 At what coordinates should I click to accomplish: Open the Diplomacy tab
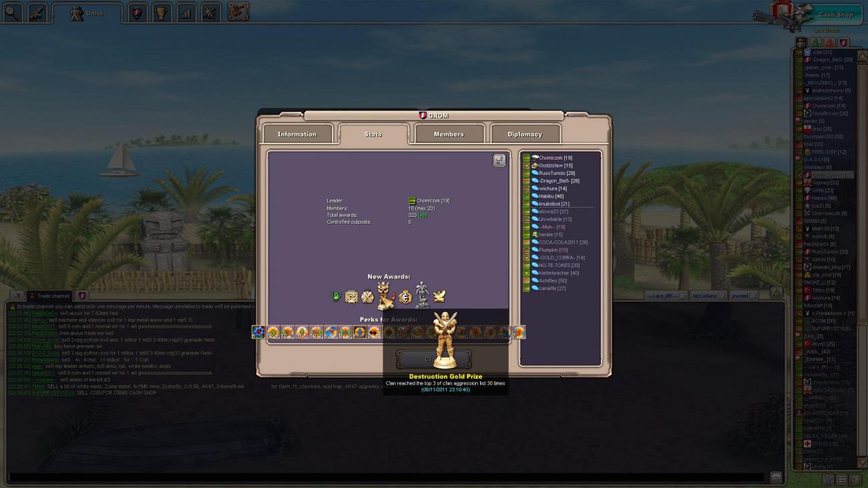(x=525, y=134)
